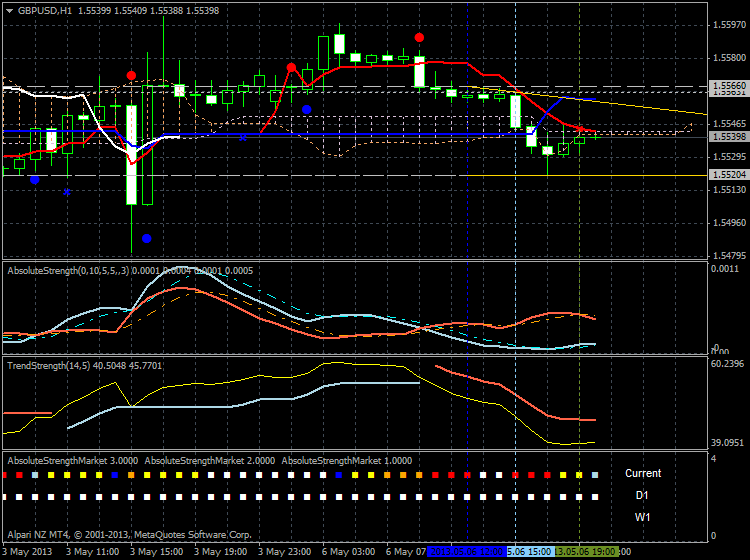Click the AbsoluteStrengthMarket 3.0000 label
The image size is (750, 560).
(73, 461)
